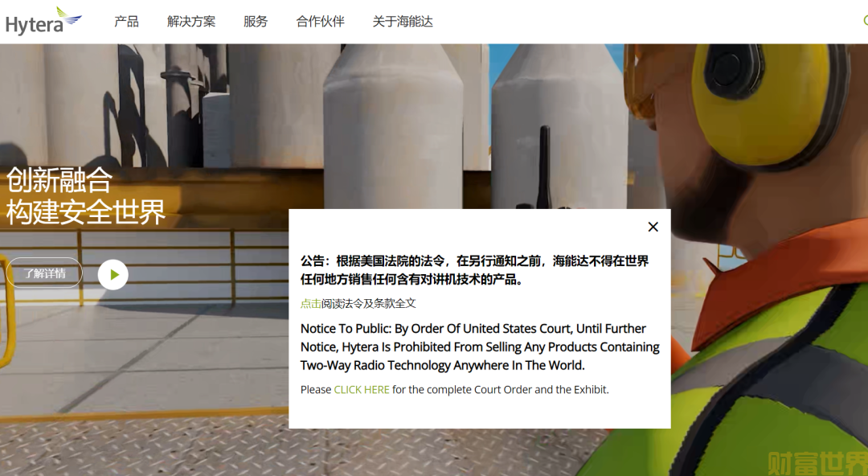The height and width of the screenshot is (476, 868).
Task: Open the 产品 menu
Action: coord(127,22)
